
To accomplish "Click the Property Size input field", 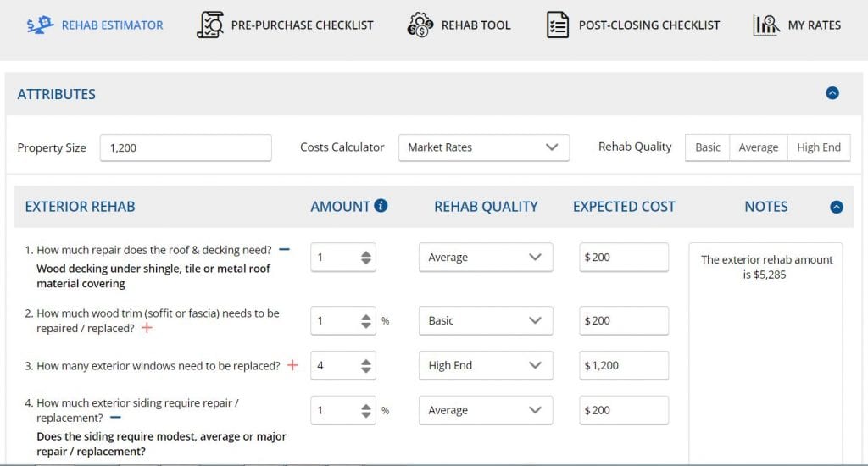I will [x=186, y=147].
